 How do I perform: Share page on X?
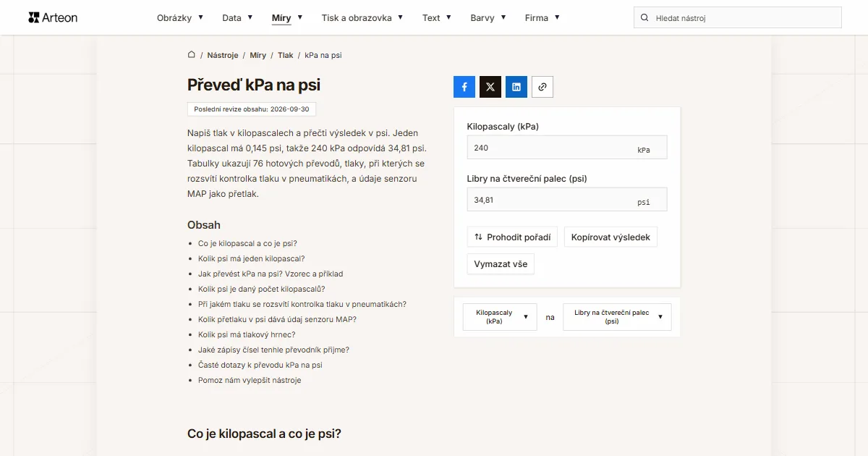pyautogui.click(x=490, y=87)
